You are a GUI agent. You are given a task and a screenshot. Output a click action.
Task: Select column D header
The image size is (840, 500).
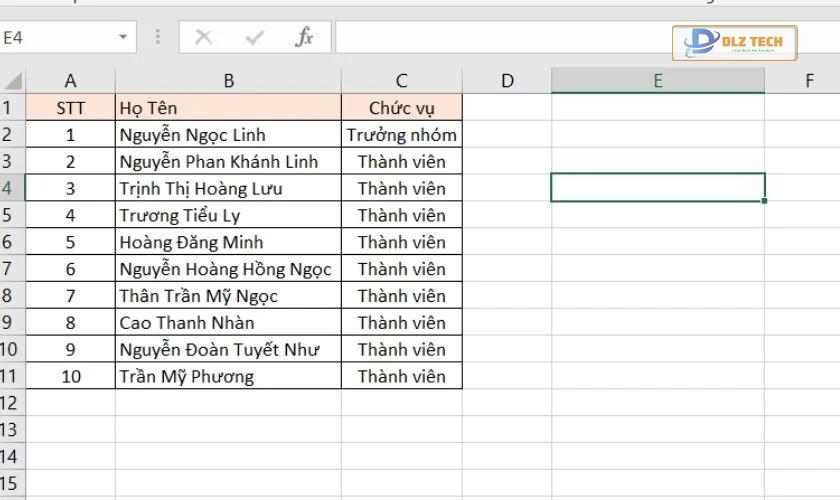pyautogui.click(x=507, y=80)
